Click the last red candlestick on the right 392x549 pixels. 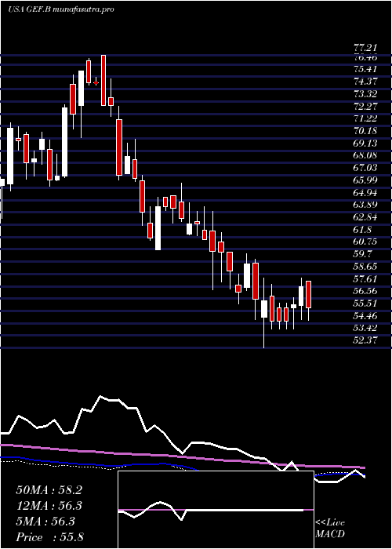point(308,294)
